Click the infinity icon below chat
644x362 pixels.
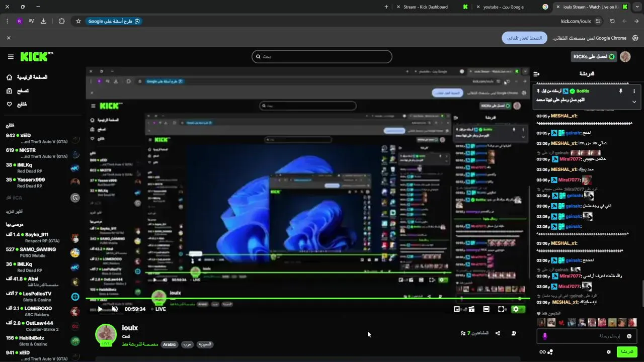pyautogui.click(x=542, y=352)
